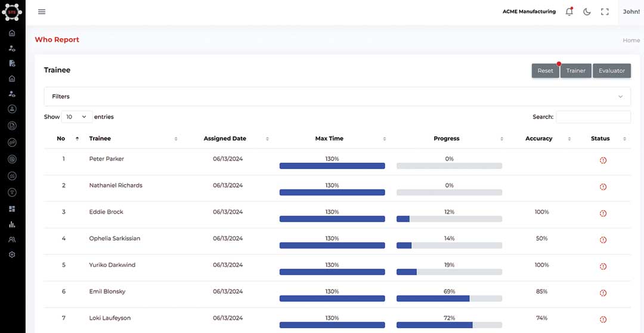644x333 pixels.
Task: Click Eddie Brock's progress bar
Action: pos(449,219)
